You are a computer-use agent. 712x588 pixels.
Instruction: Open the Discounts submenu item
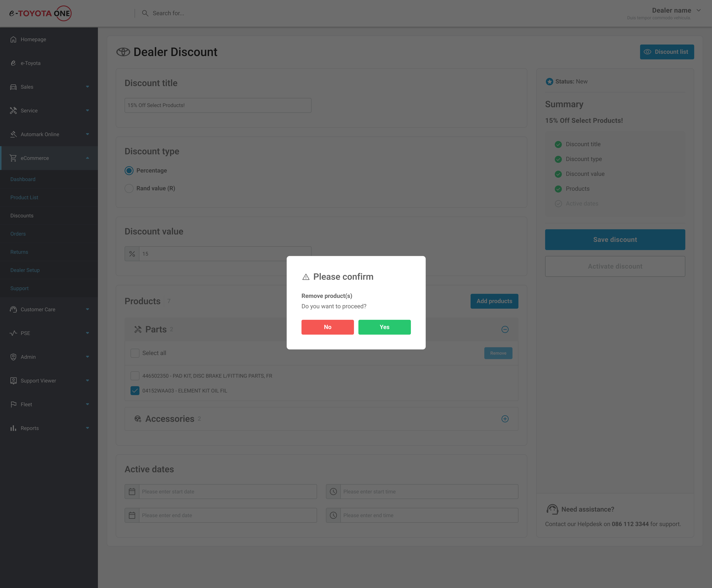[x=22, y=216]
